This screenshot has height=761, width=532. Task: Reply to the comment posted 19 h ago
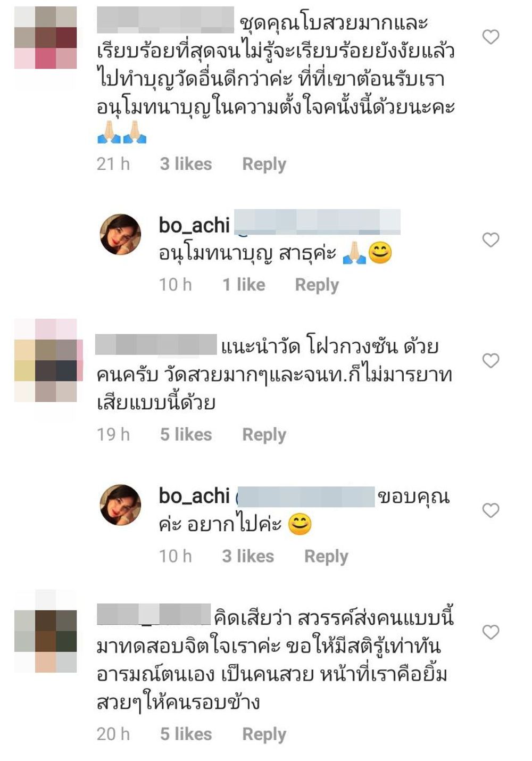[x=264, y=435]
